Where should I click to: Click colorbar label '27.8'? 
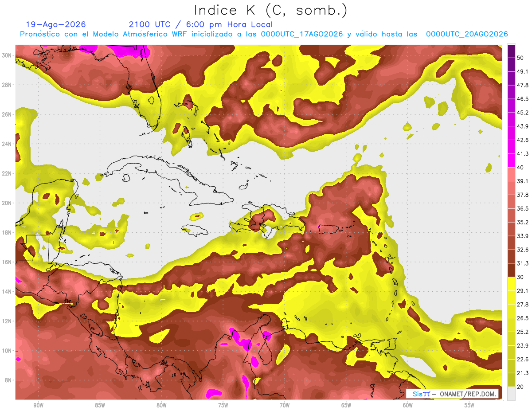click(x=523, y=305)
